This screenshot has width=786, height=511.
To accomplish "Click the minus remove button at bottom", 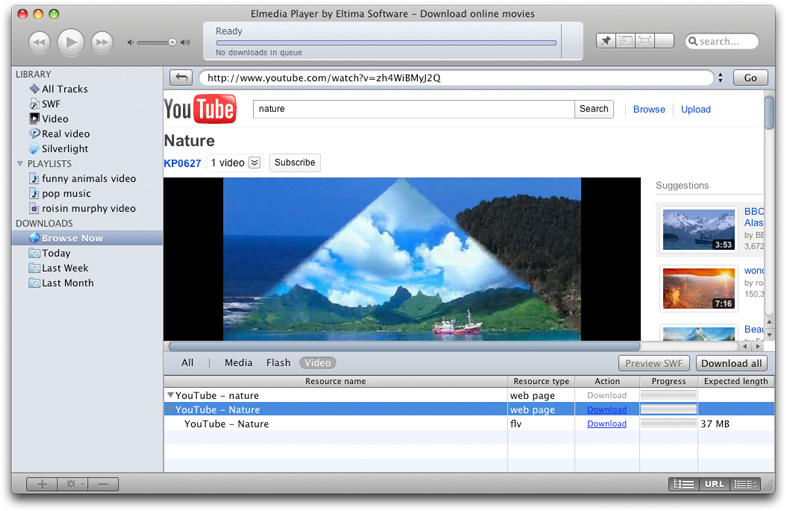I will (x=103, y=484).
